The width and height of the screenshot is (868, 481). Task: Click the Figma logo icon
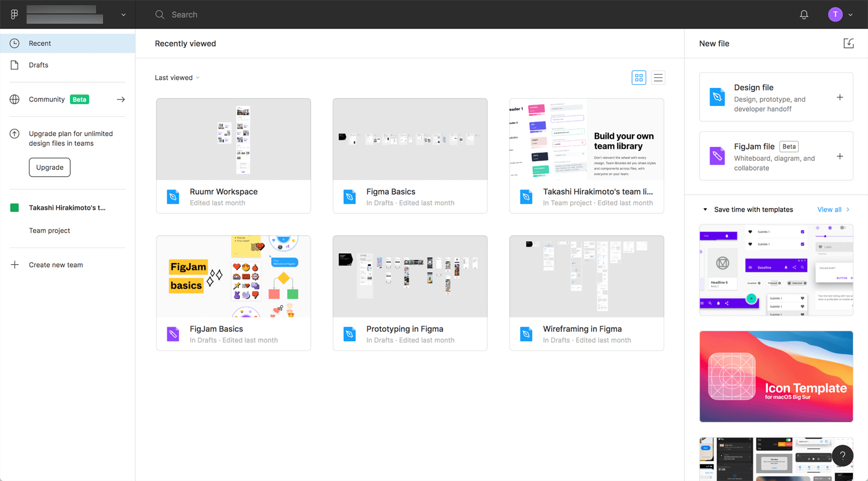tap(14, 14)
